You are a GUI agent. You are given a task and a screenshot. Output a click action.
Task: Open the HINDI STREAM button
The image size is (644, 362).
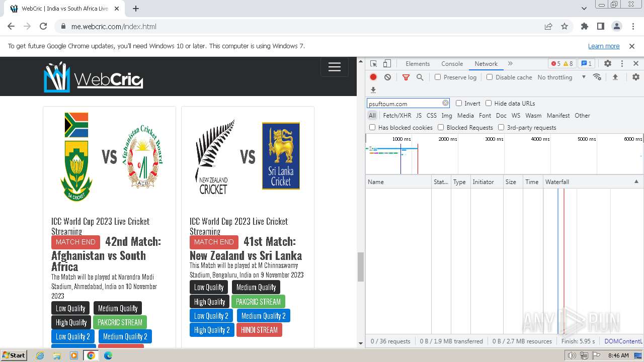(x=259, y=330)
